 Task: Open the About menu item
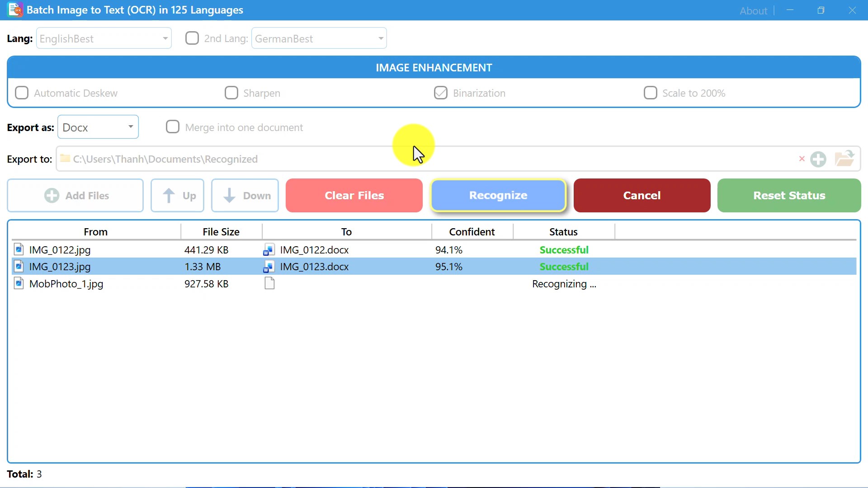(753, 10)
